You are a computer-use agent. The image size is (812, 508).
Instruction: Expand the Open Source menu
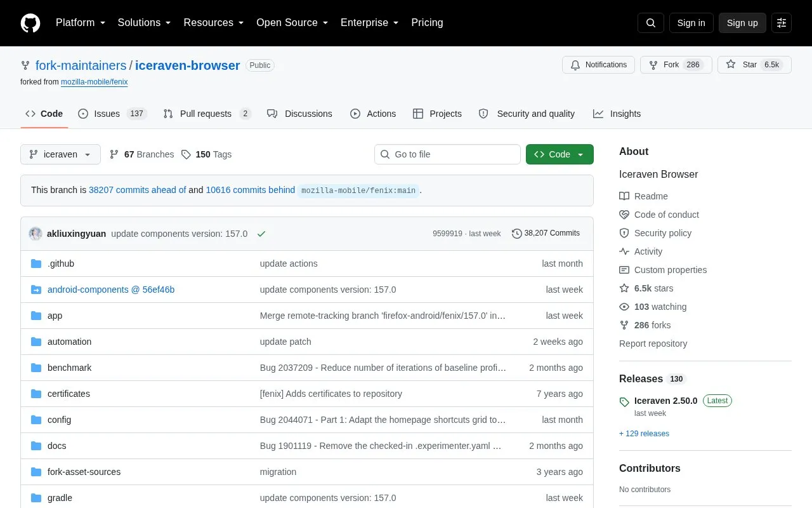click(x=292, y=23)
